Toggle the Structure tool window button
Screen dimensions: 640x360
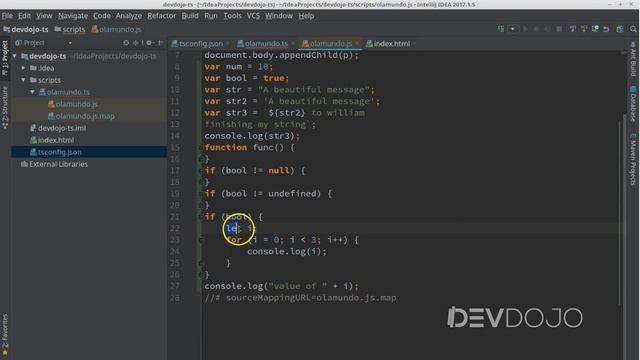tap(5, 107)
